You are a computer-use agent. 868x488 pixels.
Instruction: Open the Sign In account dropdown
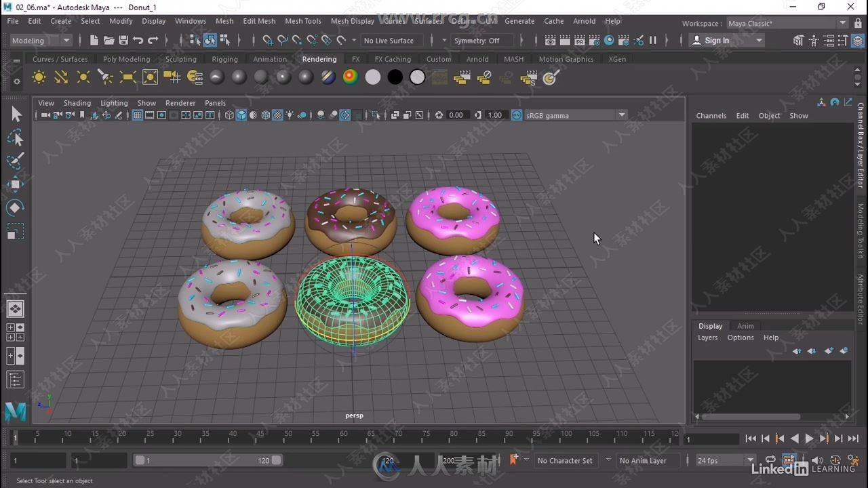point(726,41)
